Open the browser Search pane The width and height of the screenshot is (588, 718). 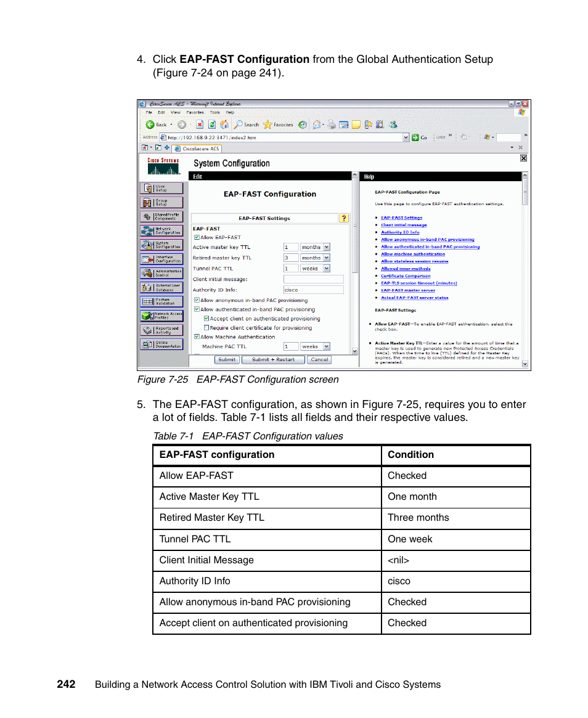point(247,124)
